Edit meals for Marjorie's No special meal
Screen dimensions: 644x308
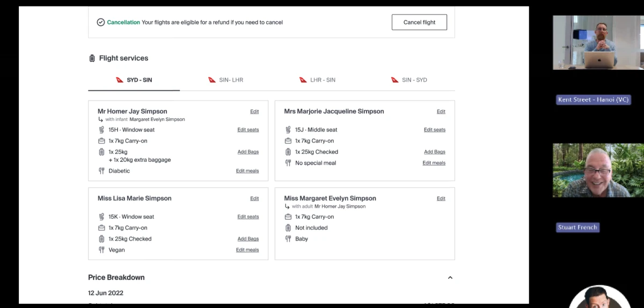434,163
